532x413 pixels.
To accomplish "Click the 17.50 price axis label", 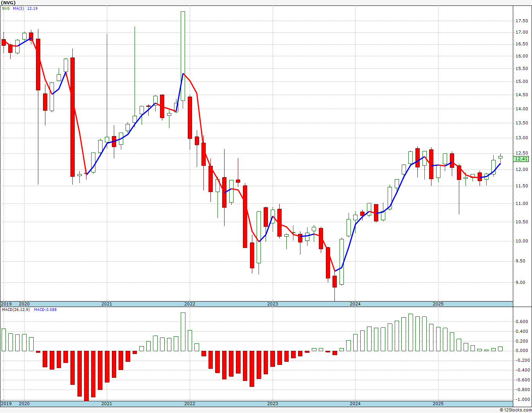I will tap(521, 21).
